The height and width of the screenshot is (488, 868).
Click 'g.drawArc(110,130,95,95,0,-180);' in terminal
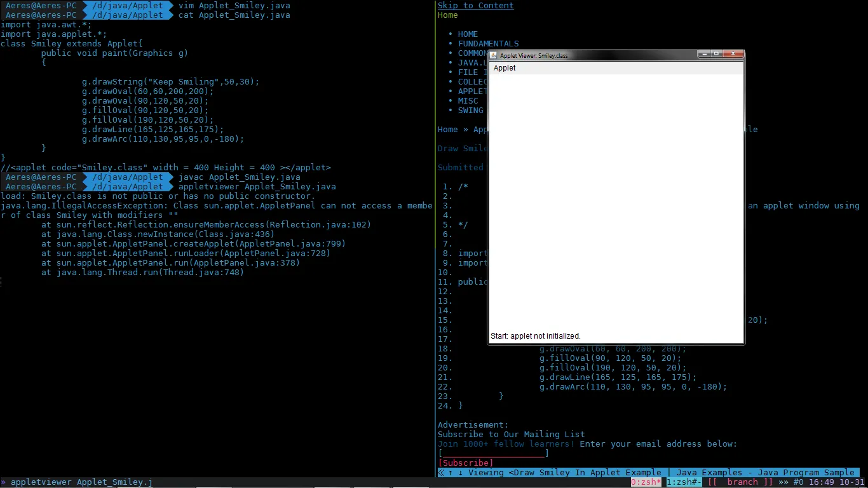[163, 139]
